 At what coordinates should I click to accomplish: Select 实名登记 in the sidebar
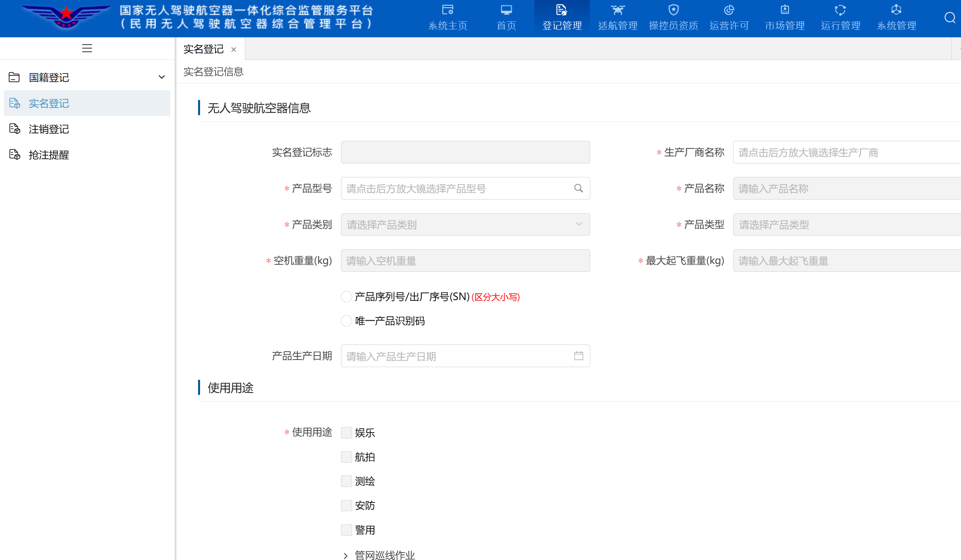[x=87, y=103]
